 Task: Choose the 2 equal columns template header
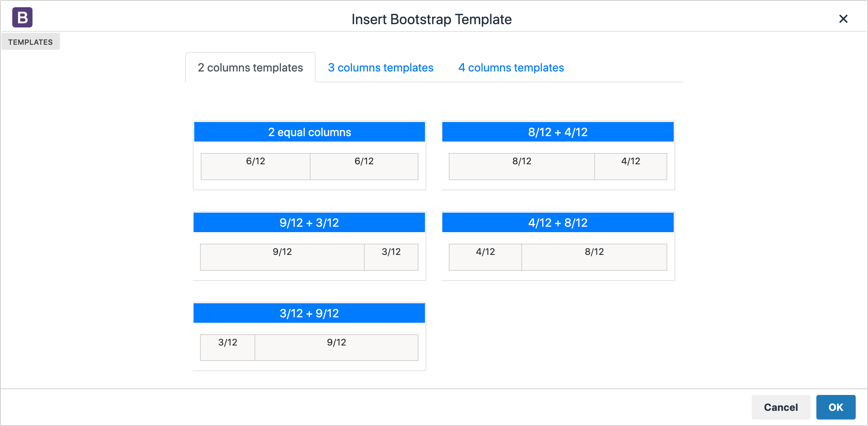click(x=309, y=132)
